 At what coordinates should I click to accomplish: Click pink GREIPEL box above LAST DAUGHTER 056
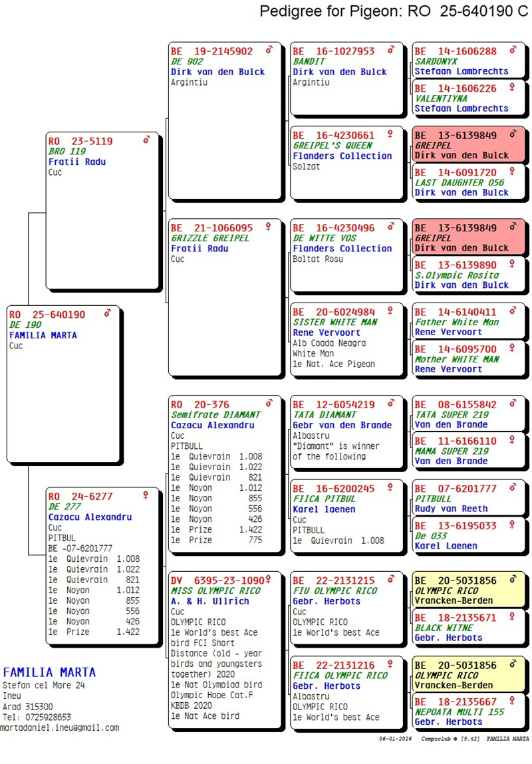(469, 145)
